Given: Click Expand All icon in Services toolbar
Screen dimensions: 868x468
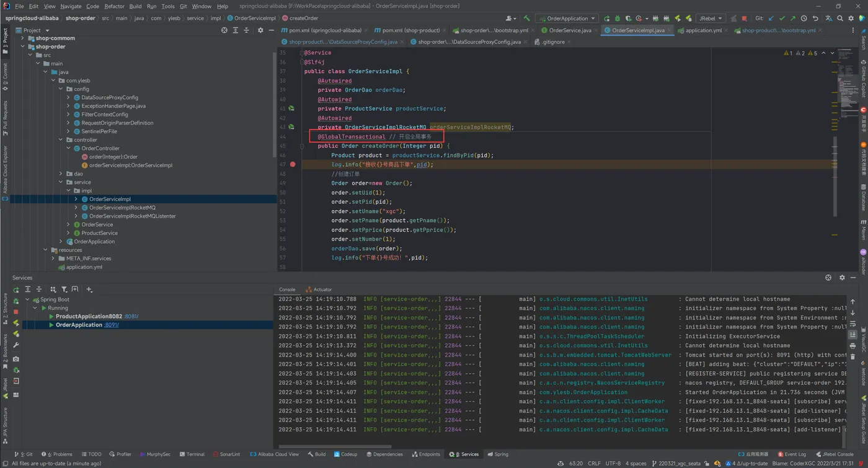Looking at the screenshot, I should [x=28, y=289].
